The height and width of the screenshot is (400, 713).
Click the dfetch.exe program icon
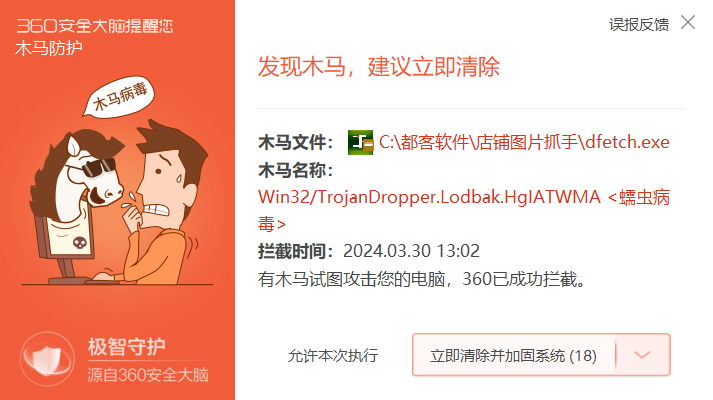tap(360, 142)
